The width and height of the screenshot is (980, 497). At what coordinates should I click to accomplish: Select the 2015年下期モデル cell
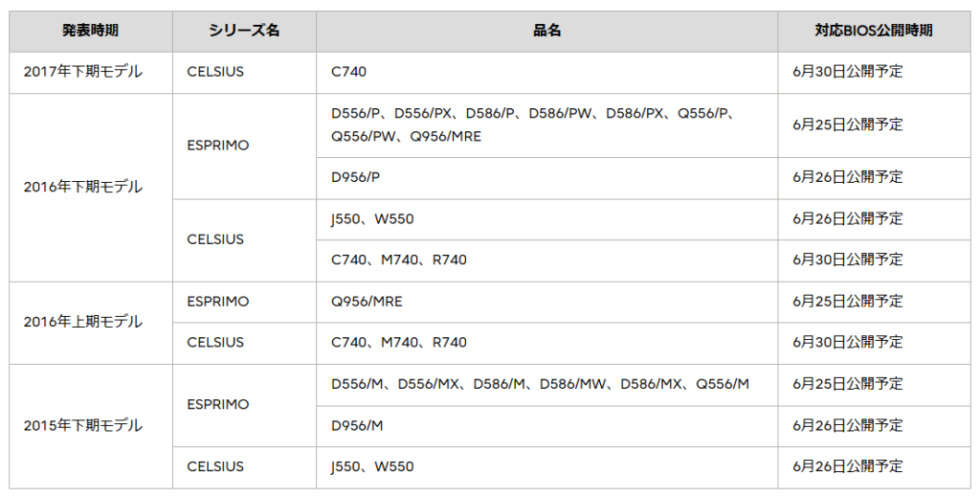(x=91, y=426)
